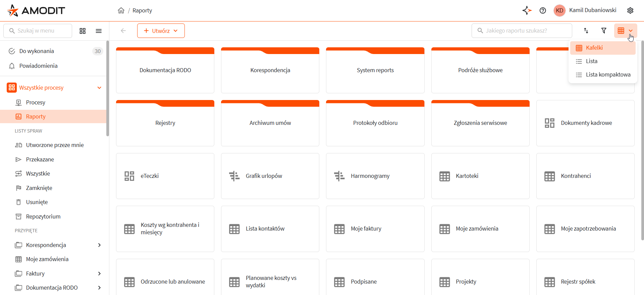Go to home via house icon

(x=121, y=10)
